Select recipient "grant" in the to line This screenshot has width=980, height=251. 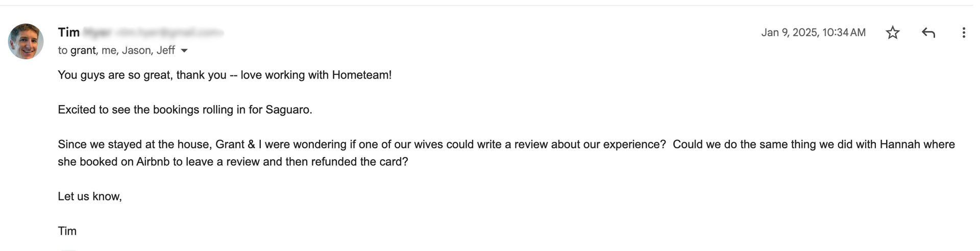point(83,50)
